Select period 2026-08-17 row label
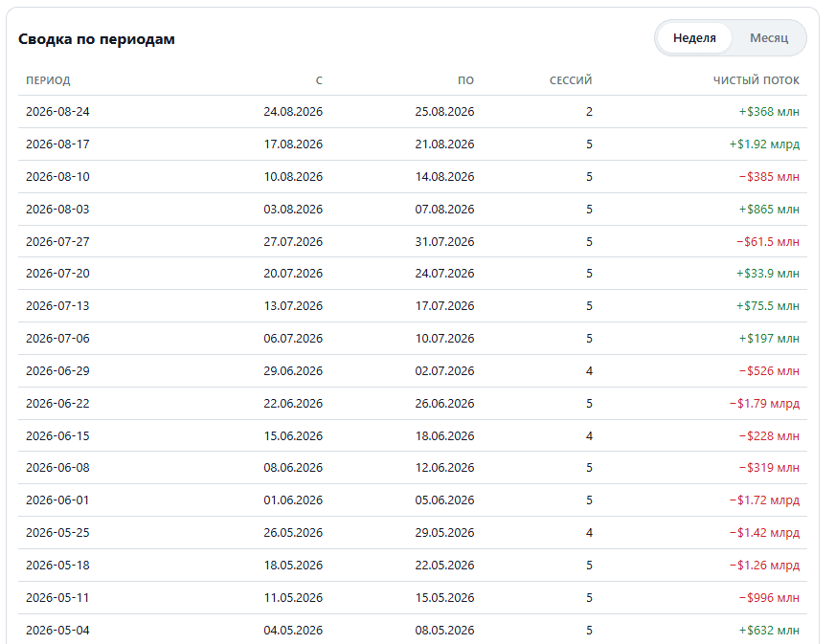The width and height of the screenshot is (836, 644). 57,144
